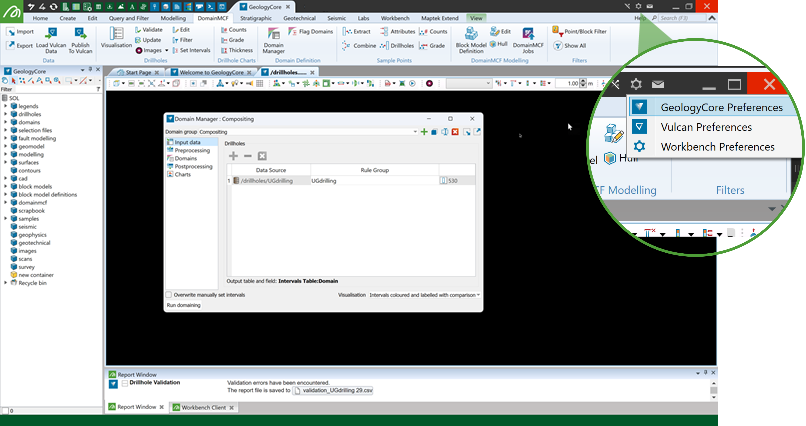
Task: Open Grade drillhole chart
Action: [232, 40]
